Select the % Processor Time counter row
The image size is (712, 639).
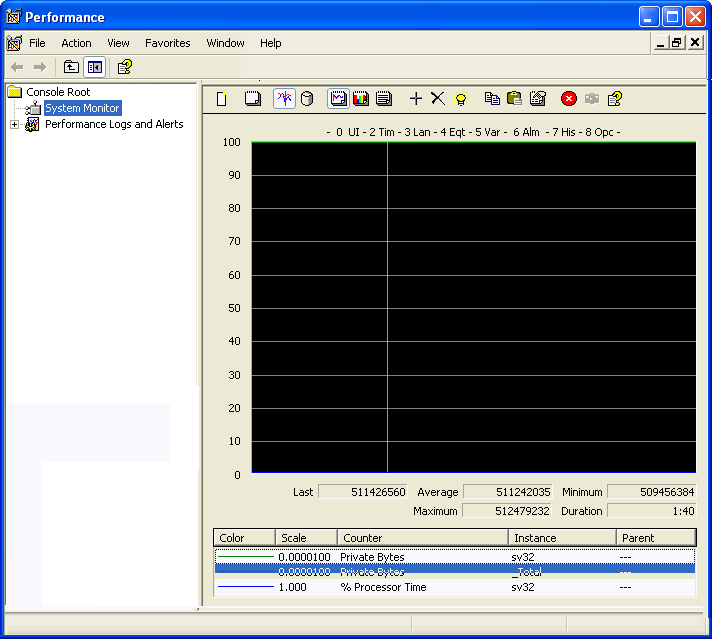click(x=455, y=587)
